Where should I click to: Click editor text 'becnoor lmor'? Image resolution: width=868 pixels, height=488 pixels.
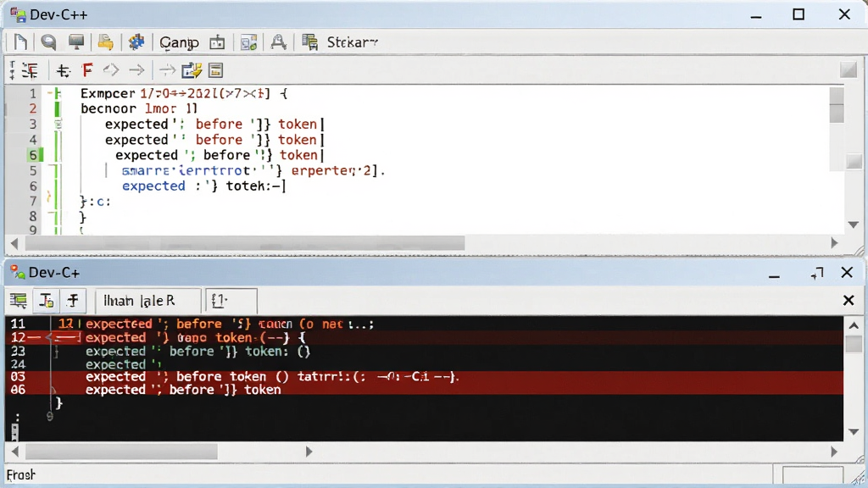coord(129,109)
